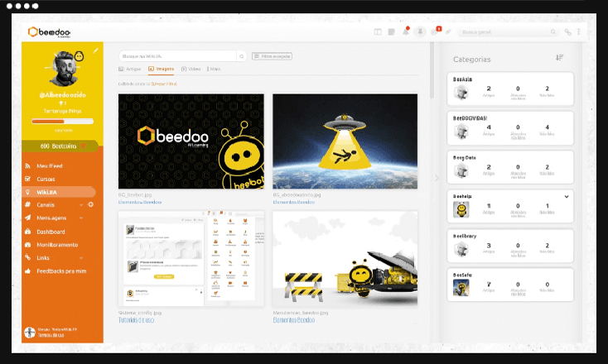Image resolution: width=608 pixels, height=364 pixels.
Task: Open Canais in the sidebar
Action: click(46, 205)
